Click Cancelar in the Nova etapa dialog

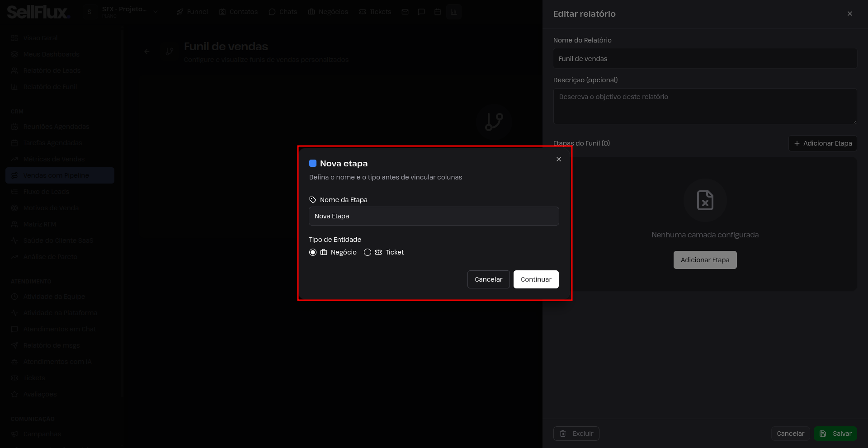pos(488,279)
